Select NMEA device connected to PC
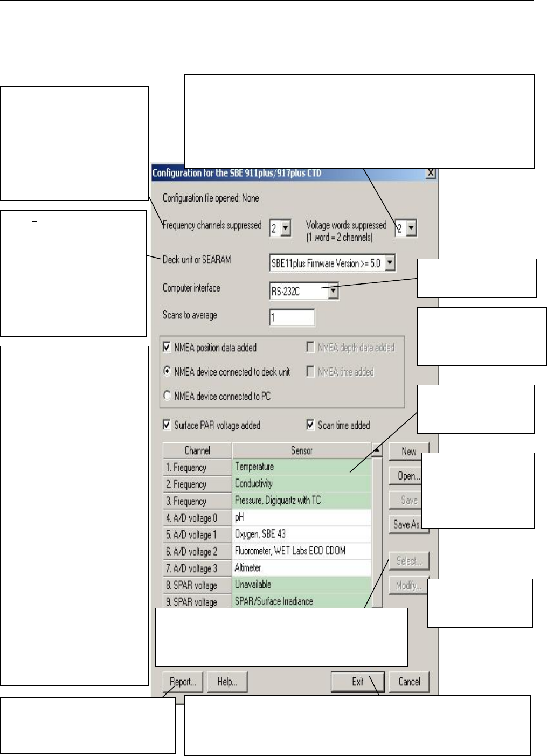 click(x=167, y=396)
